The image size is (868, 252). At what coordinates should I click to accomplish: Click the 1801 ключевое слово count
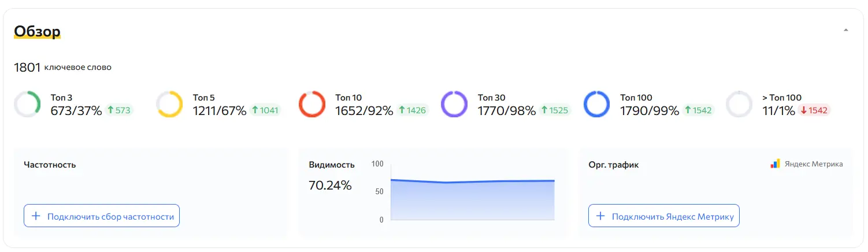(62, 68)
